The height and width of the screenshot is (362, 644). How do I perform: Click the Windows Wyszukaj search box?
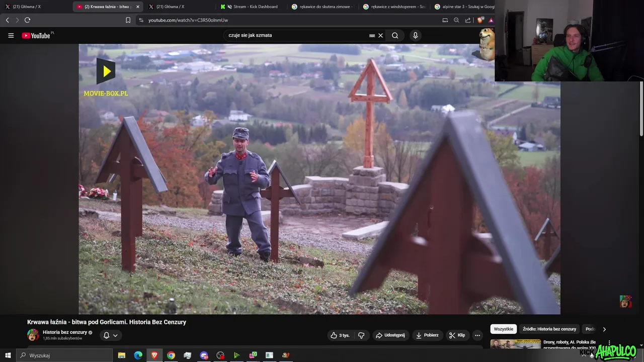coord(64,355)
